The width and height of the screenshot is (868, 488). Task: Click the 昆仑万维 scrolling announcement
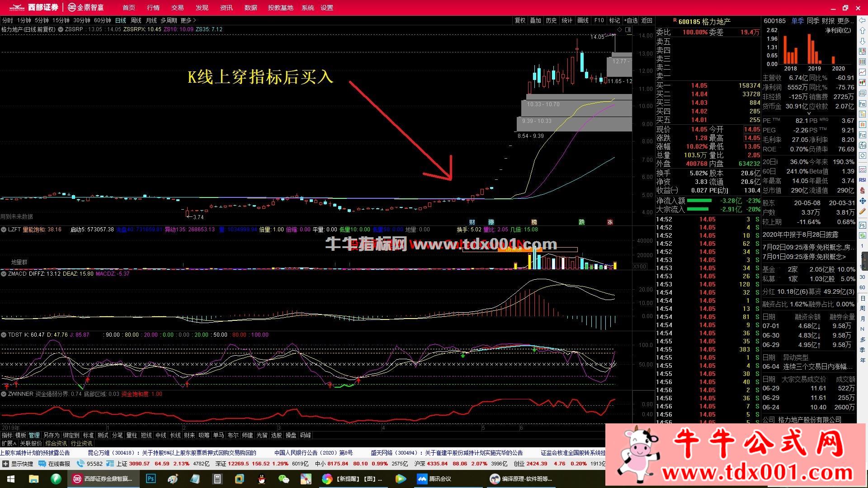click(x=172, y=452)
